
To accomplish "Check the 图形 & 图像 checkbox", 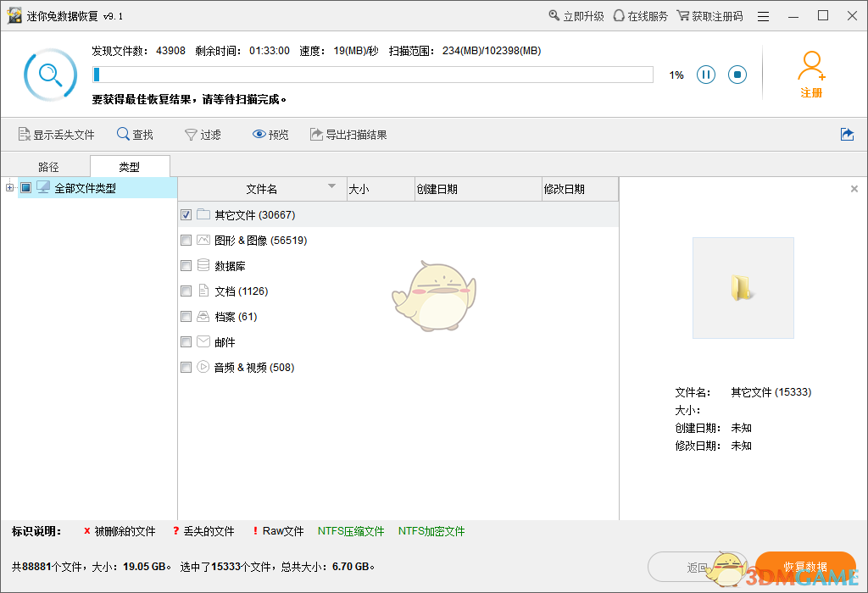I will coord(185,240).
